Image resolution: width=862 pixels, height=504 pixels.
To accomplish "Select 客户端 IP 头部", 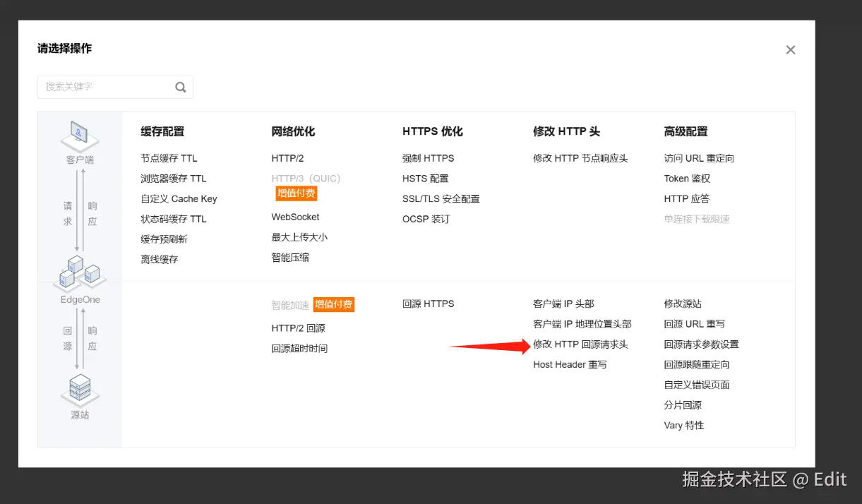I will click(563, 304).
